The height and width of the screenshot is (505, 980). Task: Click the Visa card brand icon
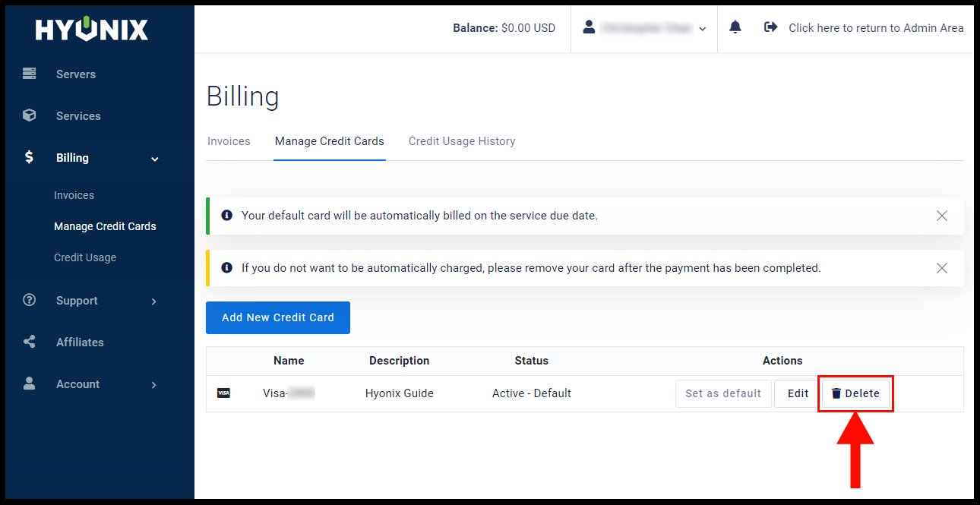pos(224,393)
